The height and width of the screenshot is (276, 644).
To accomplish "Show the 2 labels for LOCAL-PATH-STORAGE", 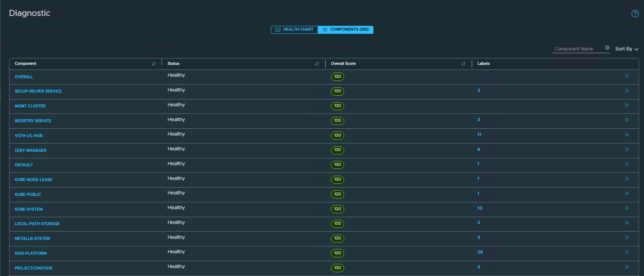I will tap(479, 222).
